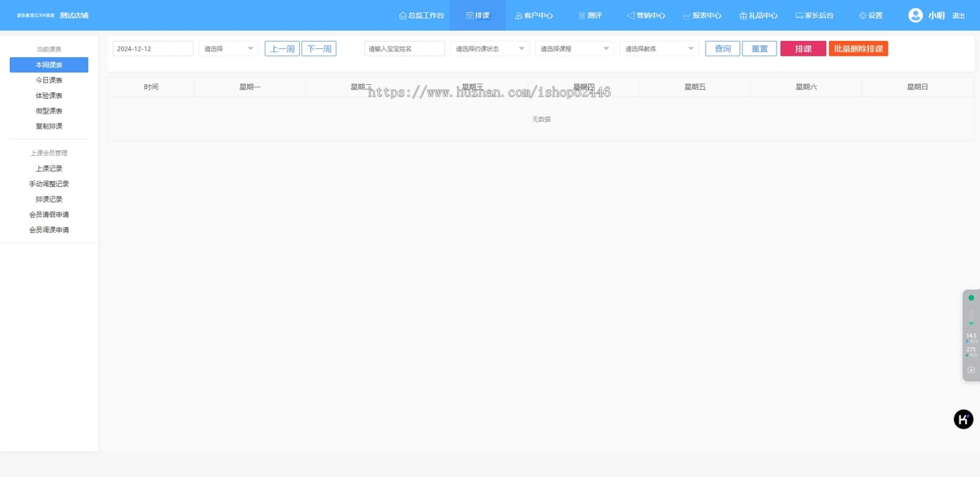Click the 当前课表 sidebar section heading

pos(49,50)
